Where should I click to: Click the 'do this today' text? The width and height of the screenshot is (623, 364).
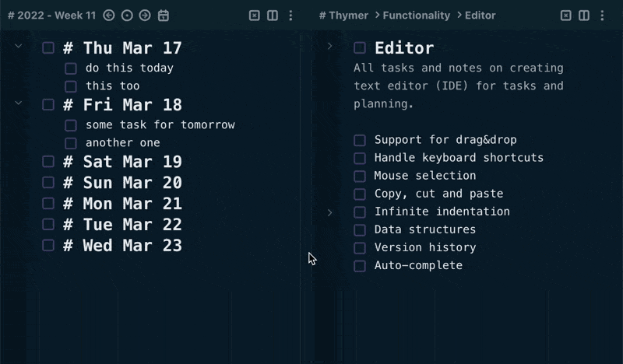coord(129,68)
